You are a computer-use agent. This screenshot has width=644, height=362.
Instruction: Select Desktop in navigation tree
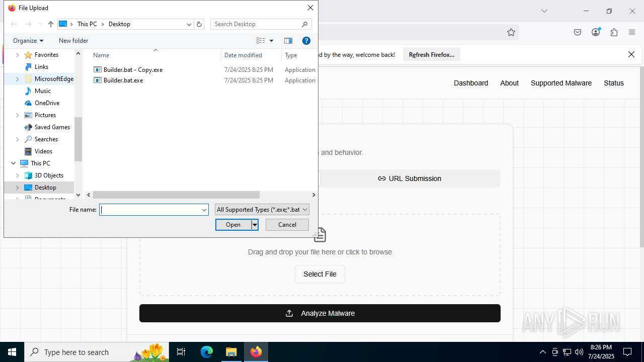(45, 188)
